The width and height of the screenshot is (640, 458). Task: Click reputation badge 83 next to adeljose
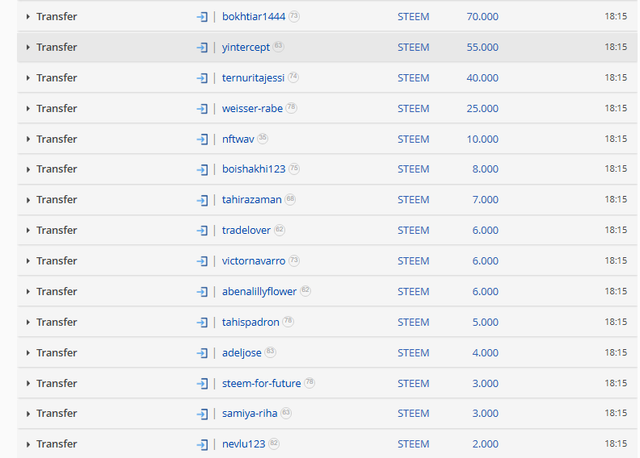270,352
